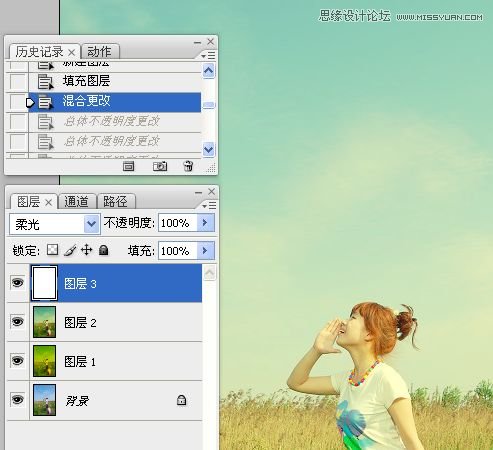Enable lock image pixels brush icon
Viewport: 493px width, 450px height.
pyautogui.click(x=70, y=250)
